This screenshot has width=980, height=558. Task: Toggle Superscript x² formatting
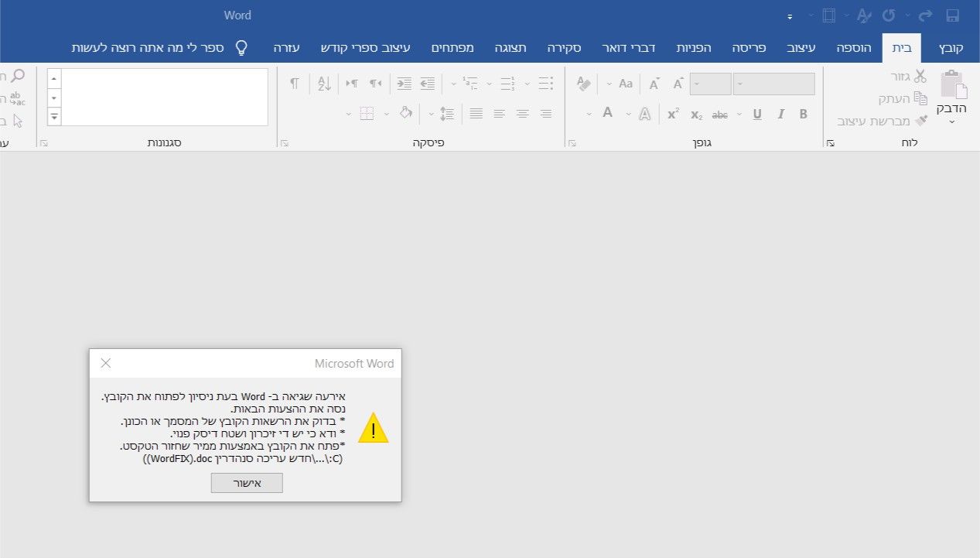673,114
